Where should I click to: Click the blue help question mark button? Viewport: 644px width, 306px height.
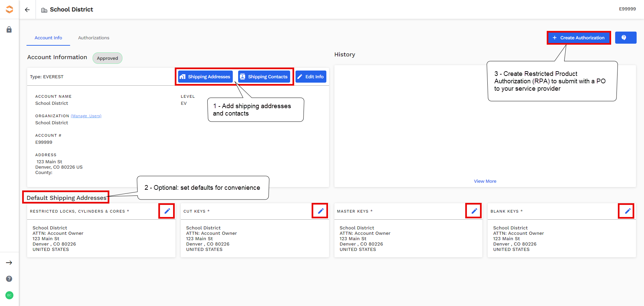tap(625, 38)
